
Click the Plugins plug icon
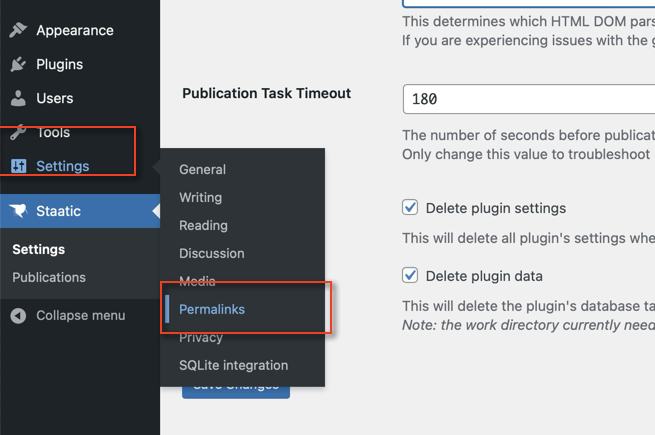click(x=18, y=64)
